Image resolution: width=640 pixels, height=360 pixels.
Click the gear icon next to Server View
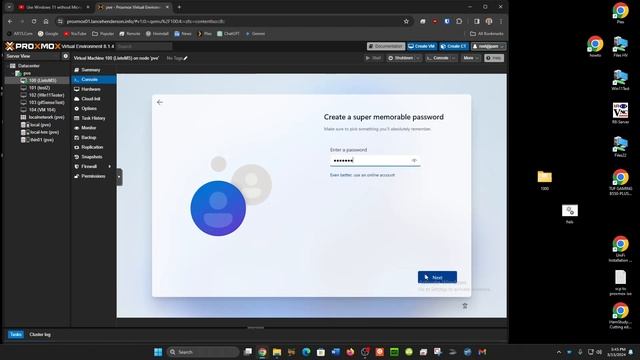[x=65, y=56]
